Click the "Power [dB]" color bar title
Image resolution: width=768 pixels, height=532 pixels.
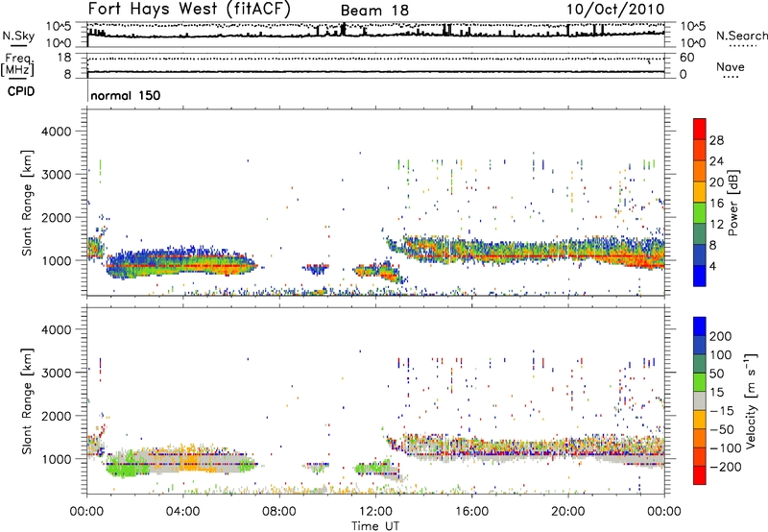(732, 203)
